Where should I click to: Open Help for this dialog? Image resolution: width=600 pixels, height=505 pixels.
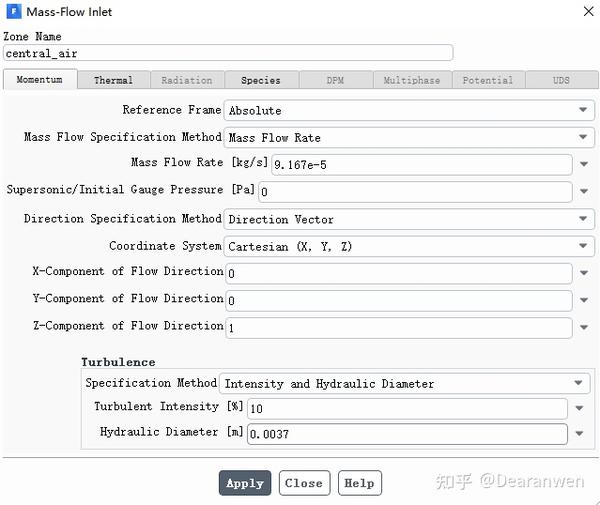pos(359,483)
